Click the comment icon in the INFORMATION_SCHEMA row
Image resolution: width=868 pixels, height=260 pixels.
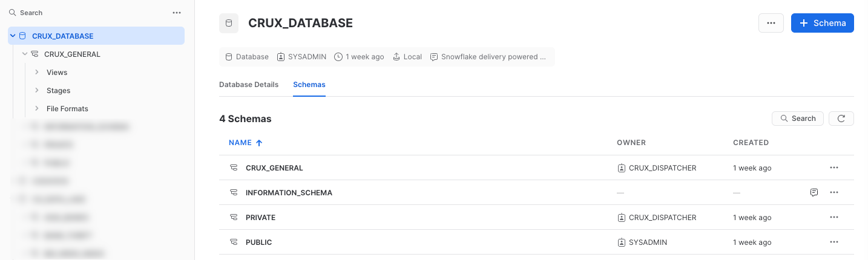click(814, 192)
